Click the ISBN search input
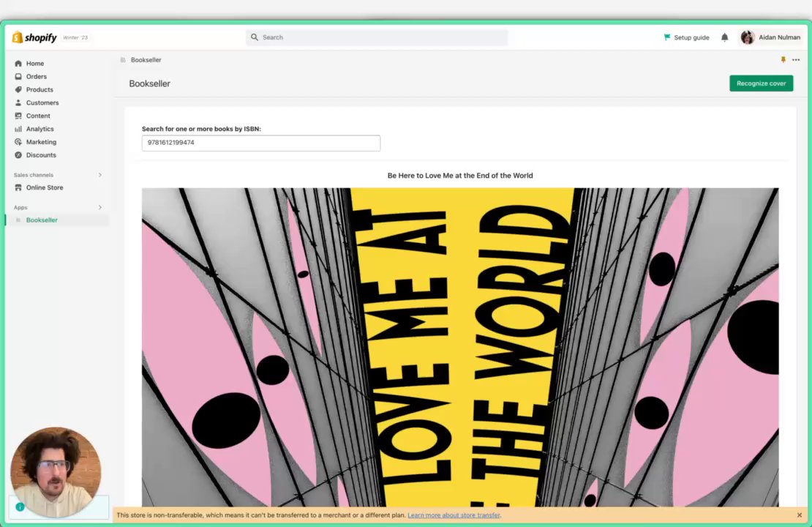This screenshot has height=527, width=812. click(261, 143)
